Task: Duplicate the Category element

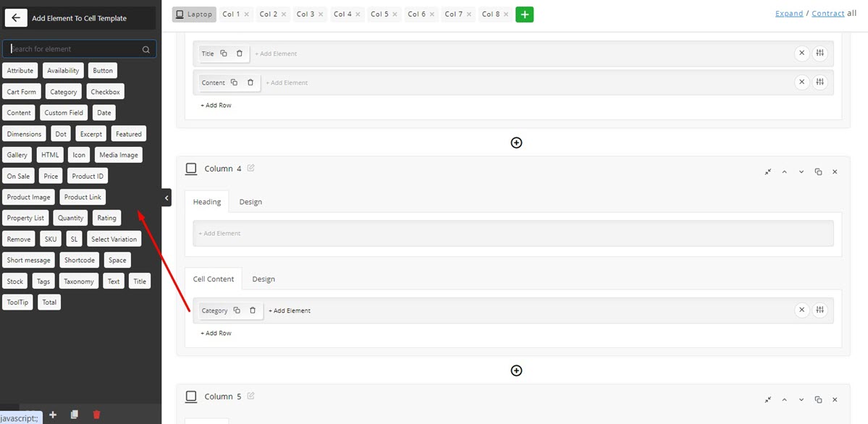Action: point(237,310)
